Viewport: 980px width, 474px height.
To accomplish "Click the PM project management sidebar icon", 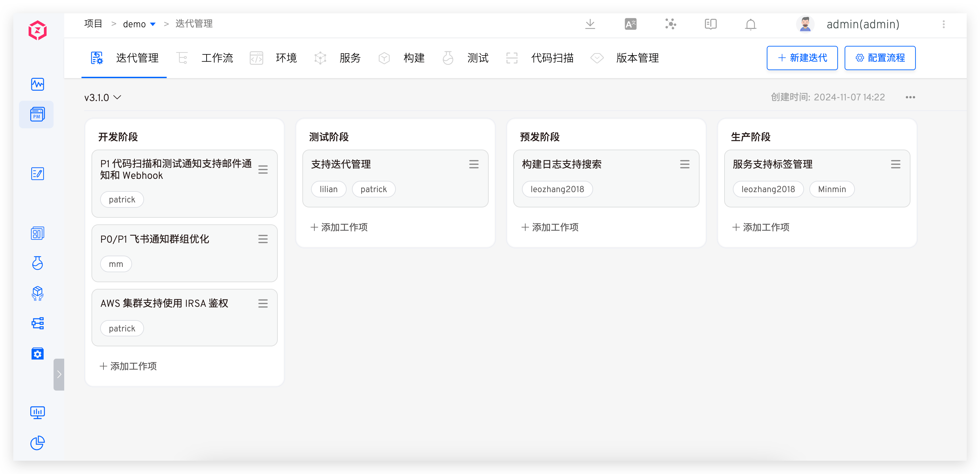I will (x=36, y=114).
